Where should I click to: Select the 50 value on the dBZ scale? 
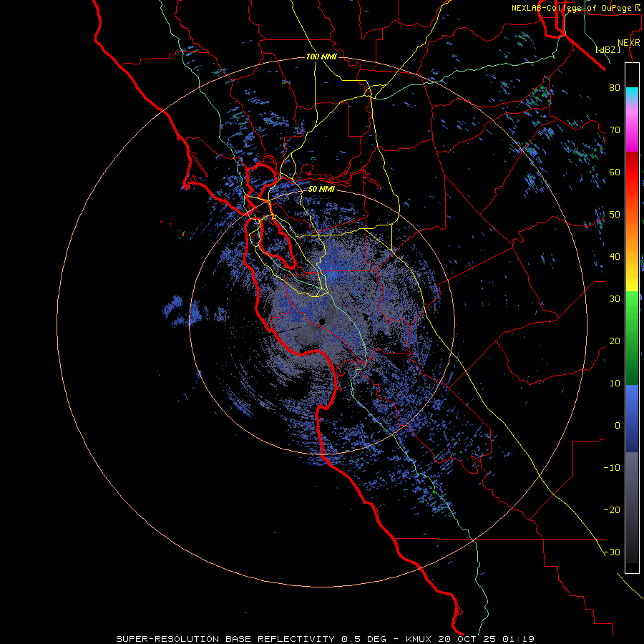[x=615, y=215]
